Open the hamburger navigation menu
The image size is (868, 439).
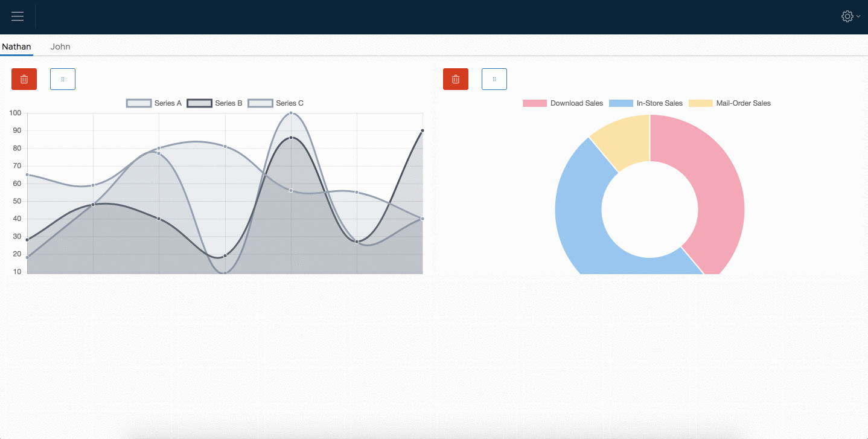click(18, 16)
